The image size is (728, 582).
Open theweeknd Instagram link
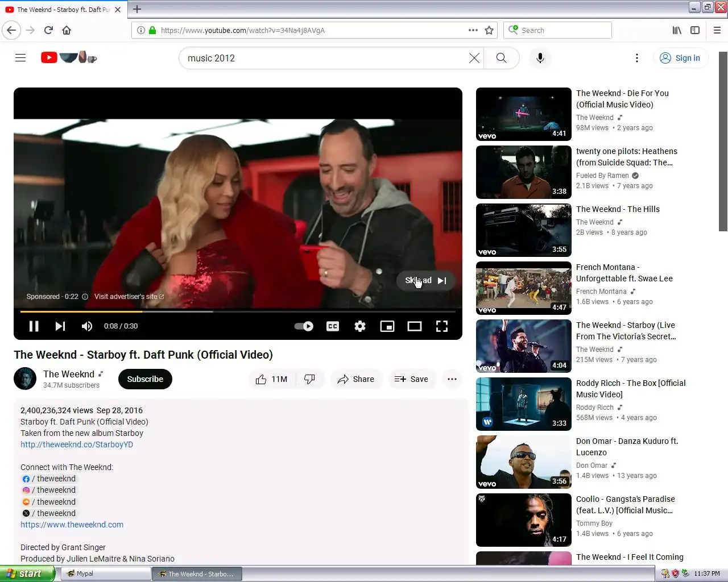tap(49, 490)
